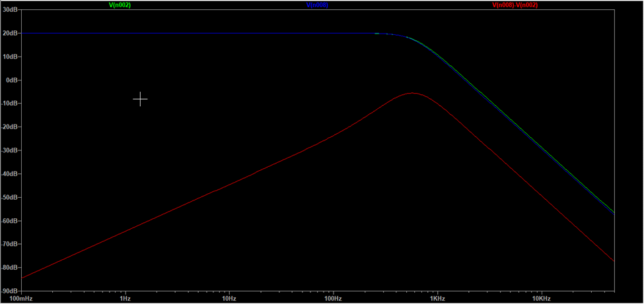Select the -40dB vertical axis label
Screen dimensions: 644x304
coord(9,174)
